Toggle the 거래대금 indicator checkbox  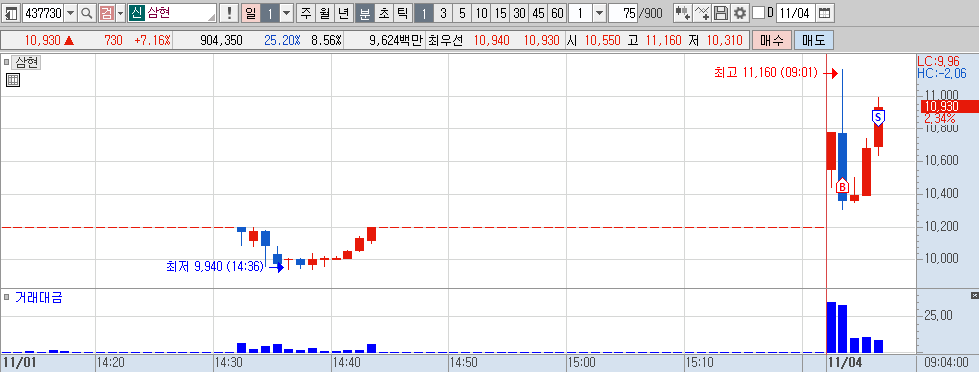[x=7, y=296]
